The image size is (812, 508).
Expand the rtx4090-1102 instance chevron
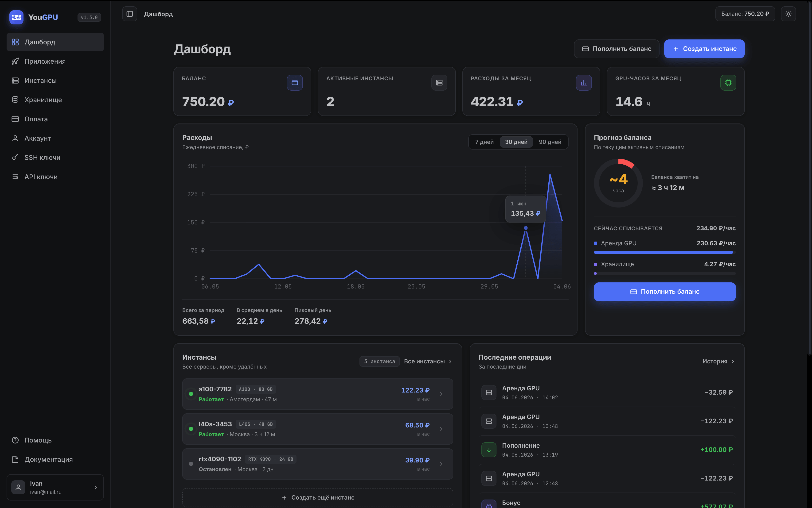441,464
